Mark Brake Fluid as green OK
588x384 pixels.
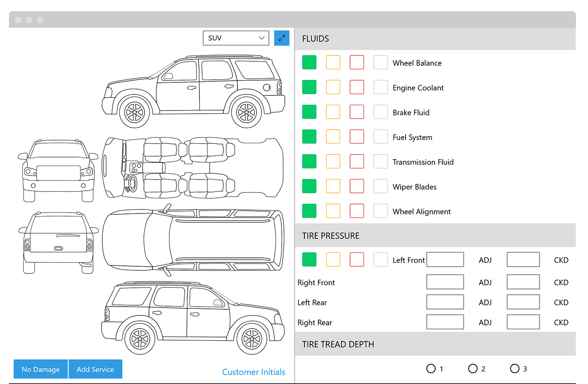pyautogui.click(x=309, y=112)
